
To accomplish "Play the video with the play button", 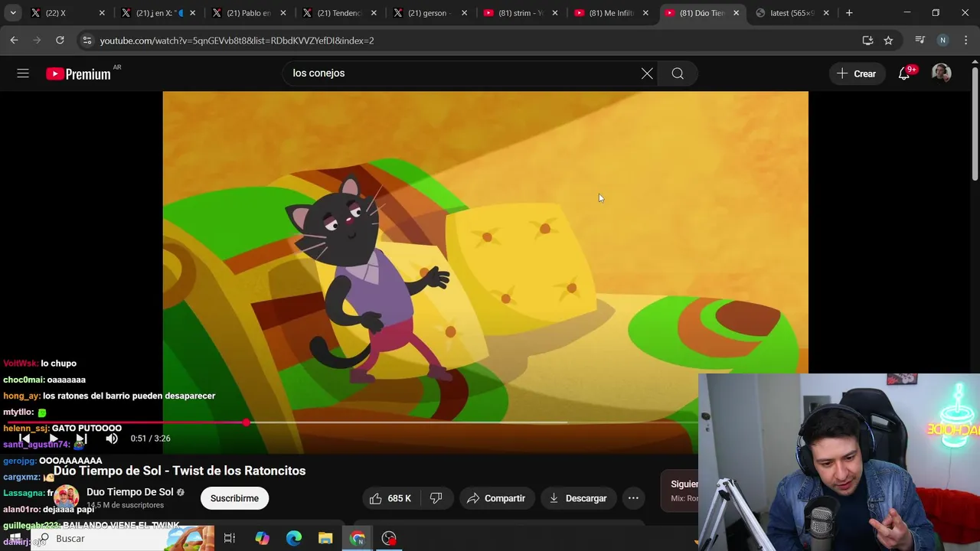I will click(54, 439).
